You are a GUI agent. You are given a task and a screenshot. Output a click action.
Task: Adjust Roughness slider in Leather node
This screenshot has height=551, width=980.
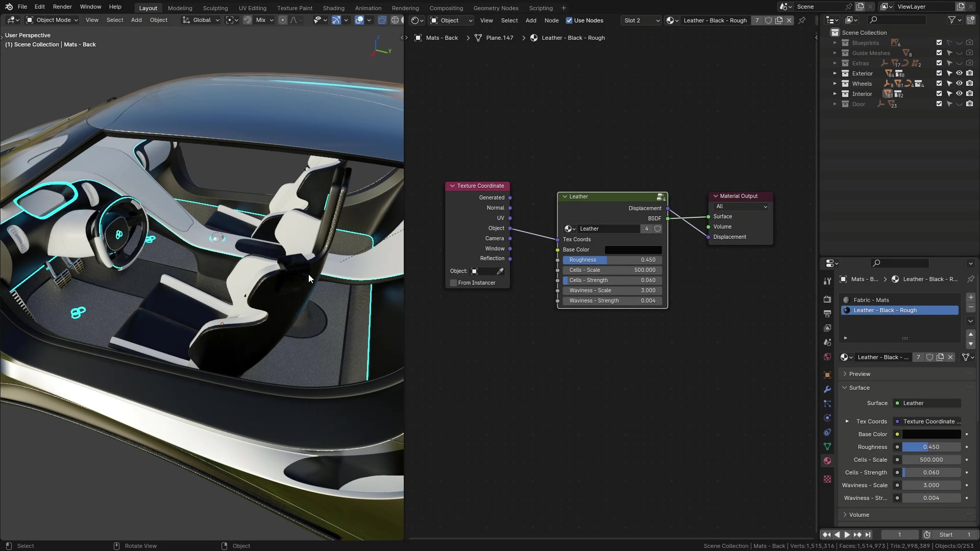pyautogui.click(x=612, y=260)
